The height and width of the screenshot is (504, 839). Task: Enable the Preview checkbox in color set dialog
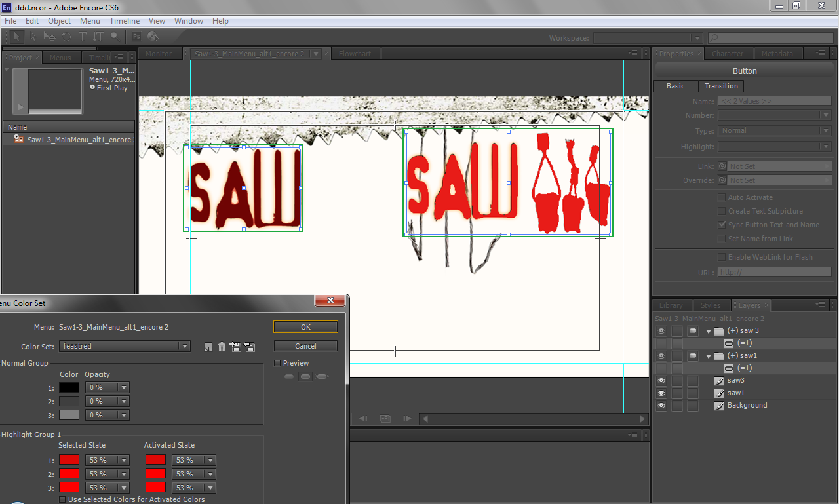click(x=277, y=363)
